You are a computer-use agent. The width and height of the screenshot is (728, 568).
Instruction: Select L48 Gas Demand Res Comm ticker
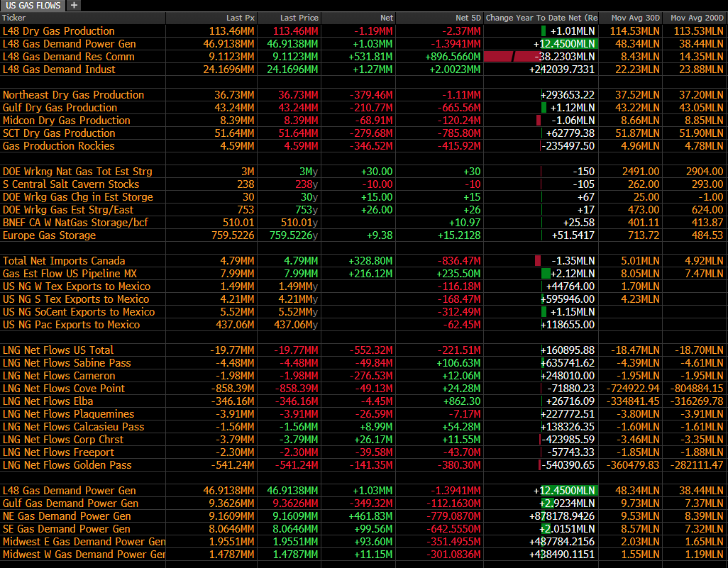[68, 57]
